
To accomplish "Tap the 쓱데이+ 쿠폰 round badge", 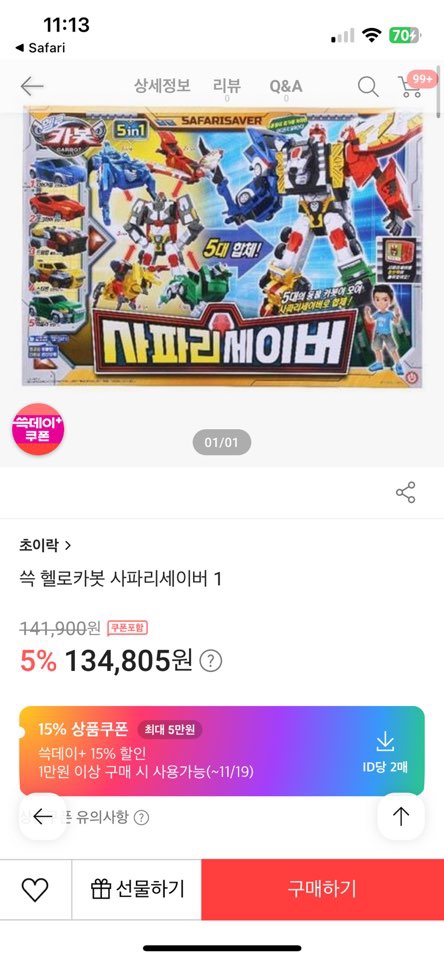I will pos(38,428).
